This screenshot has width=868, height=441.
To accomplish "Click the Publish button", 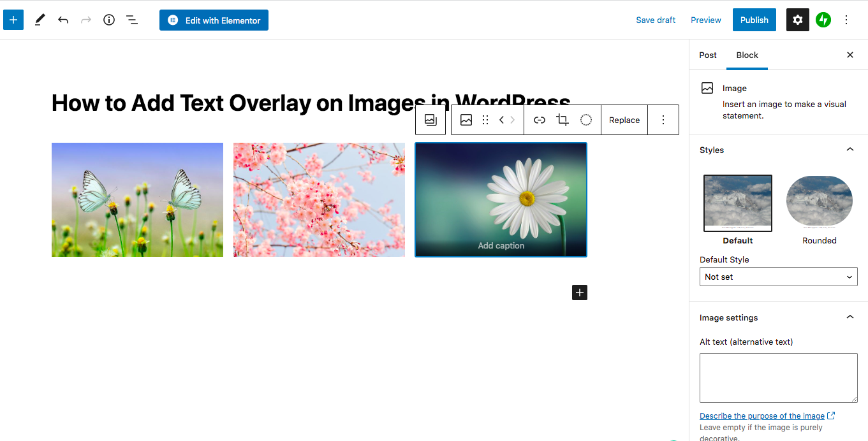I will click(754, 20).
